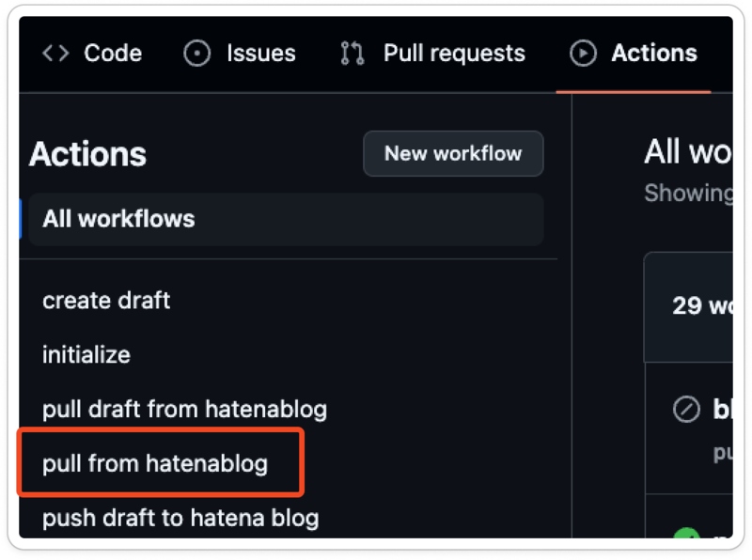Switch to the Issues tab
Viewport: 752px width, 560px height.
click(240, 54)
